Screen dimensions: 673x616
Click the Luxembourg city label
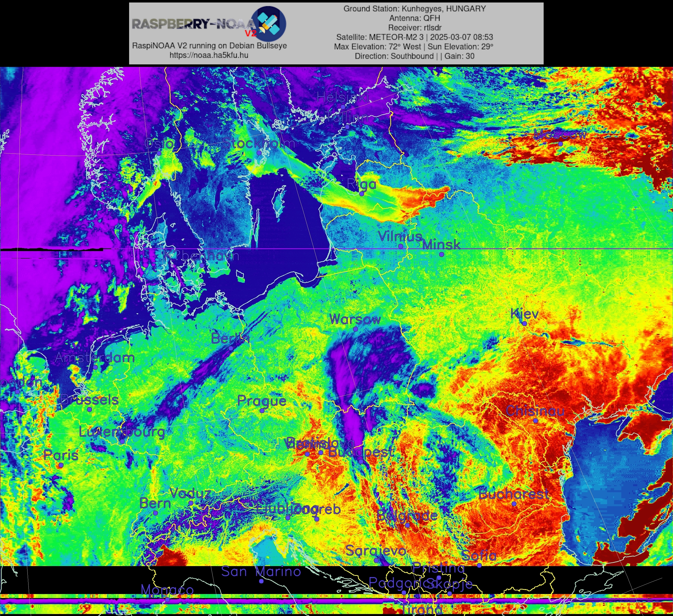point(122,432)
